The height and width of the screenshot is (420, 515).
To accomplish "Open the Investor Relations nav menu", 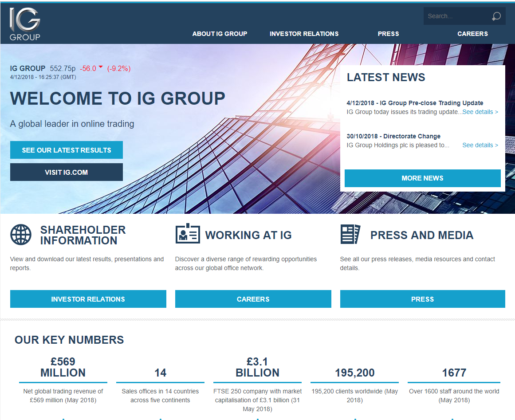I will pyautogui.click(x=304, y=34).
